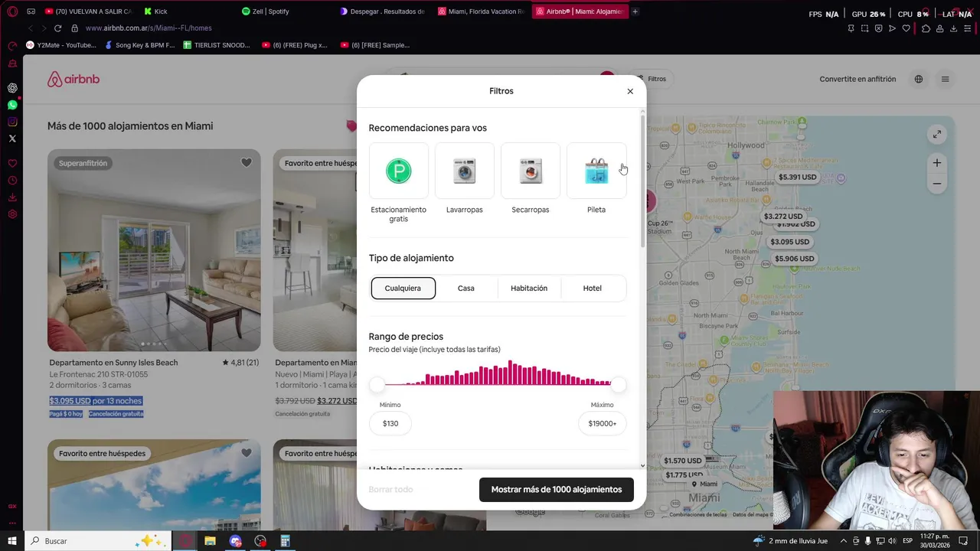Open TIERLIST SNOOD bookmark
The height and width of the screenshot is (551, 980).
[217, 45]
